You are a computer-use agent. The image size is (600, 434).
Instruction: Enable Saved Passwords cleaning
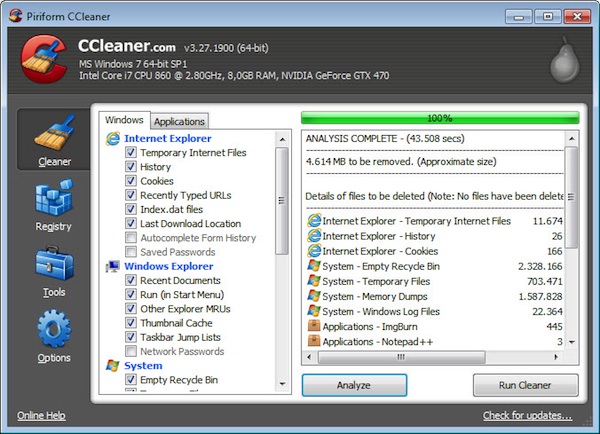point(131,252)
